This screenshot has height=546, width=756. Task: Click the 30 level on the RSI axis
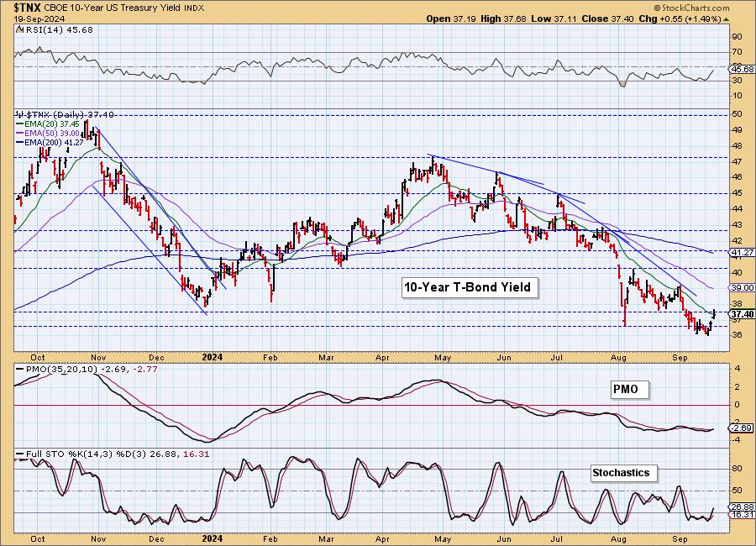pyautogui.click(x=738, y=81)
